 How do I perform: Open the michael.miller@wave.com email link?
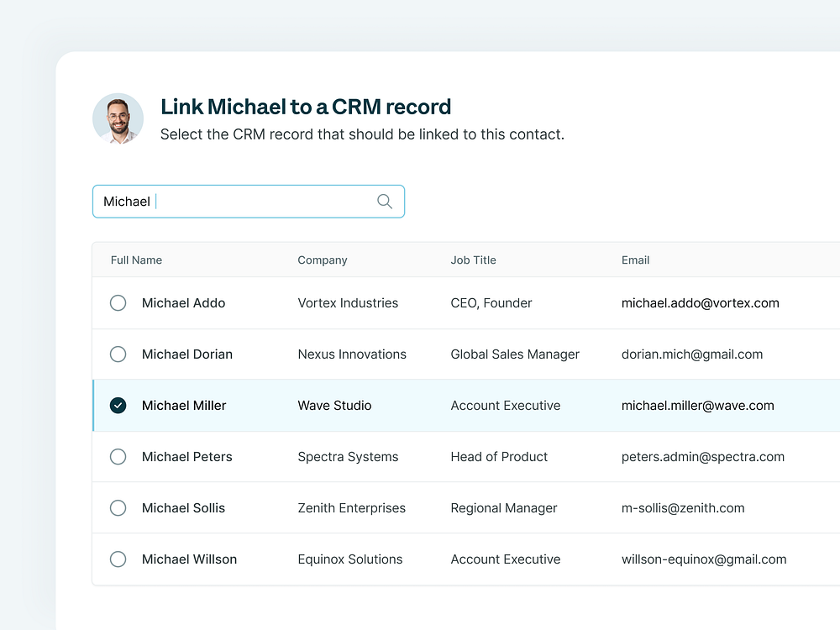[x=697, y=406]
